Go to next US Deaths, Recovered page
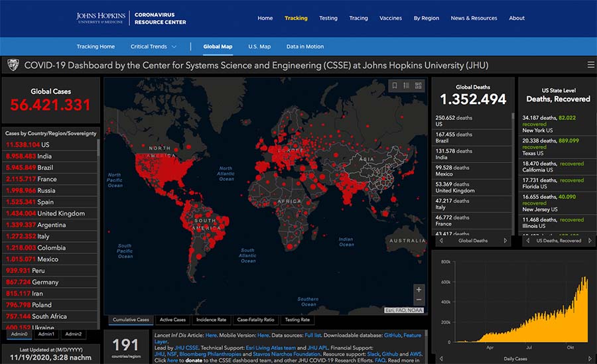 [590, 241]
